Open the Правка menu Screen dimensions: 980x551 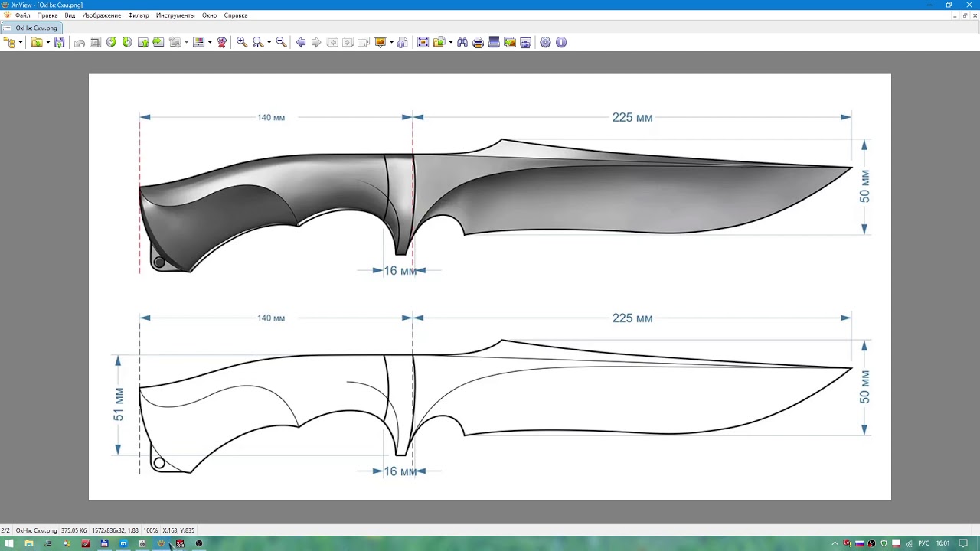pyautogui.click(x=47, y=15)
